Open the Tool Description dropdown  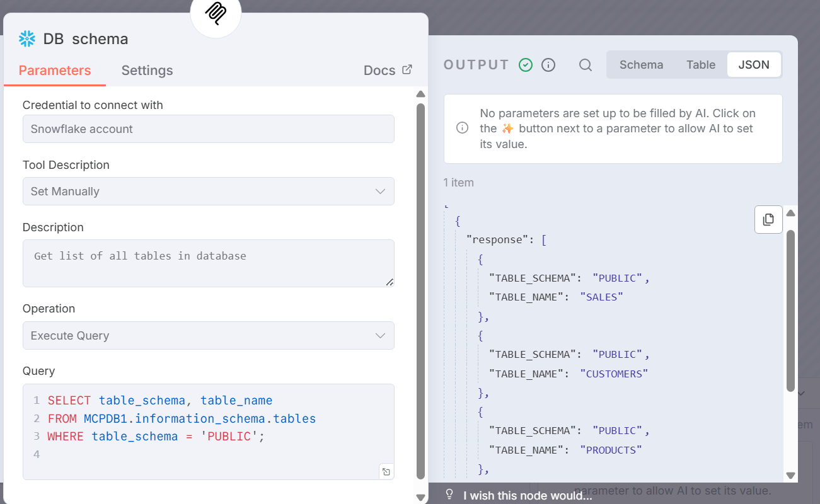click(208, 192)
